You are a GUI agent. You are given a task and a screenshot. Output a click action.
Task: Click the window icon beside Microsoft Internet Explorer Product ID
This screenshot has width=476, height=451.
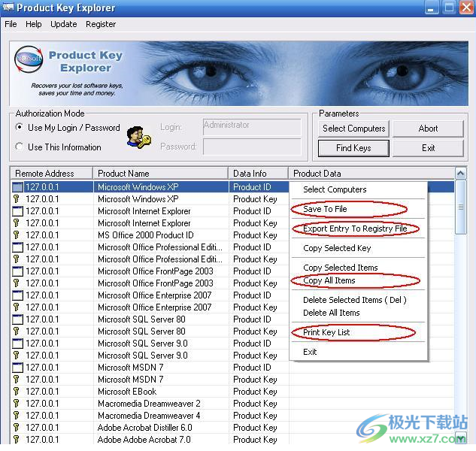point(17,211)
